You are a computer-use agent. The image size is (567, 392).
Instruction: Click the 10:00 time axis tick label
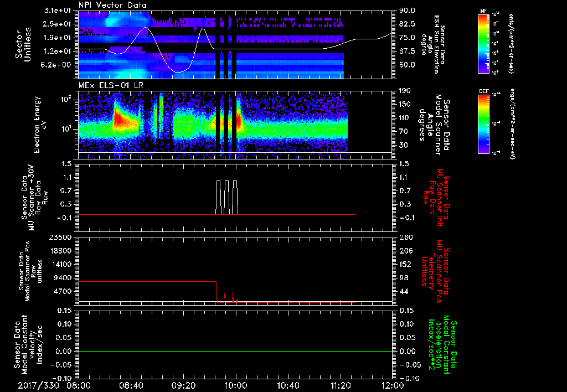[x=236, y=385]
